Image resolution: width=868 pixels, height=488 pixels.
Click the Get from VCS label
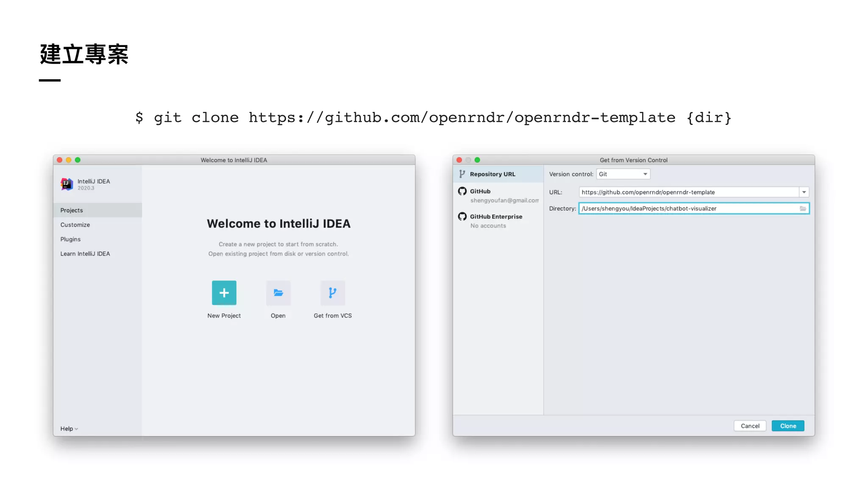(x=333, y=316)
